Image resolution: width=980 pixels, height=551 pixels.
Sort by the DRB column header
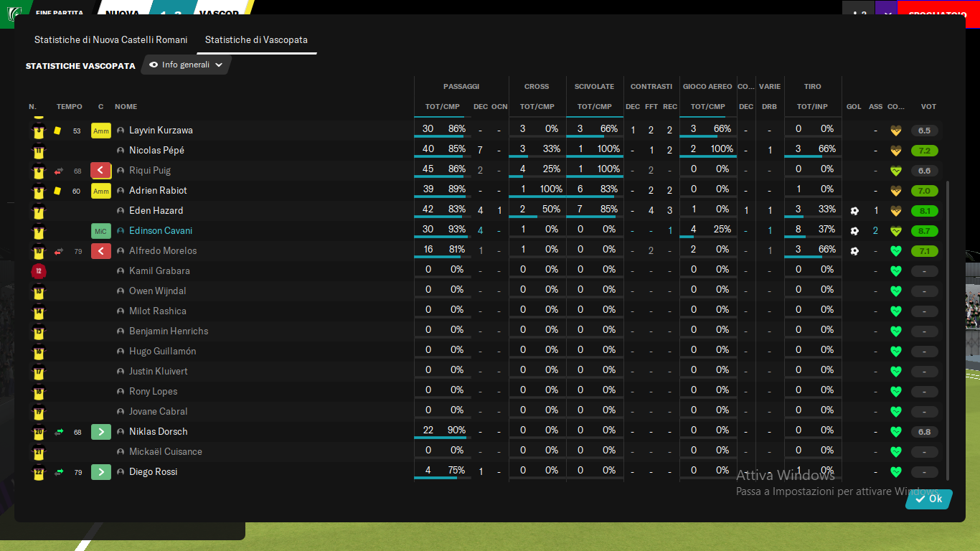769,107
